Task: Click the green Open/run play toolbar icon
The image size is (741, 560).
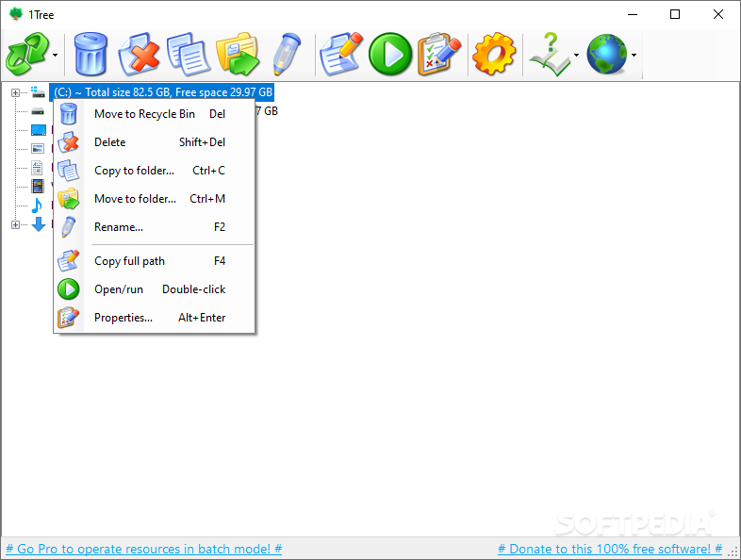Action: point(390,55)
